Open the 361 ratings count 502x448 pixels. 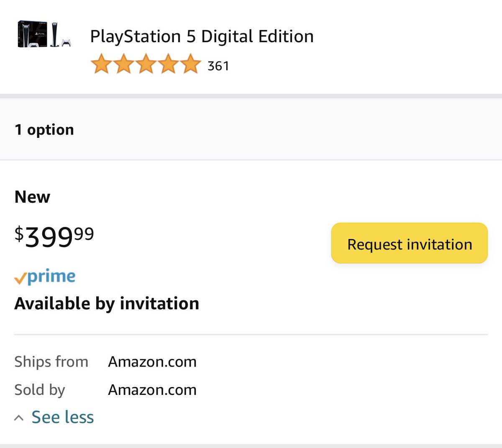pyautogui.click(x=218, y=66)
